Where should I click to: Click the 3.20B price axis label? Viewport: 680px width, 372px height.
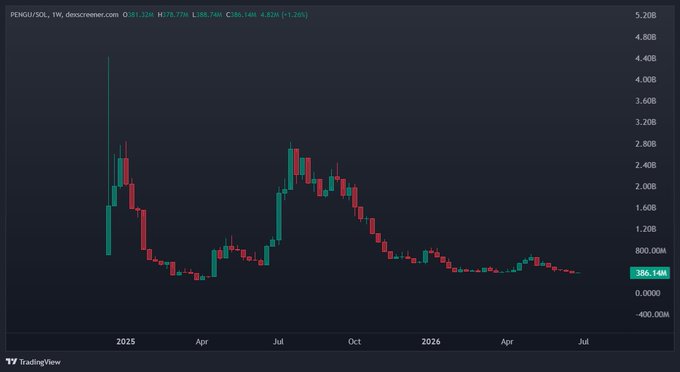click(x=646, y=122)
